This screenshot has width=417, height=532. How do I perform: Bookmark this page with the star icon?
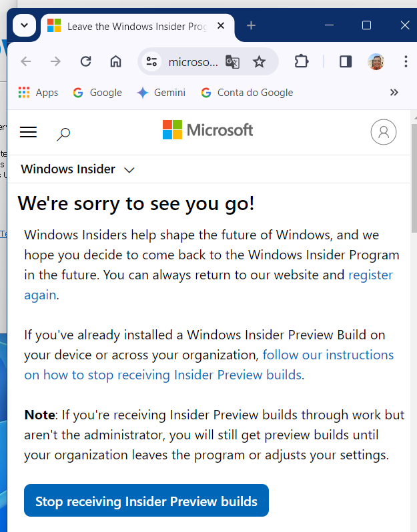pyautogui.click(x=259, y=62)
